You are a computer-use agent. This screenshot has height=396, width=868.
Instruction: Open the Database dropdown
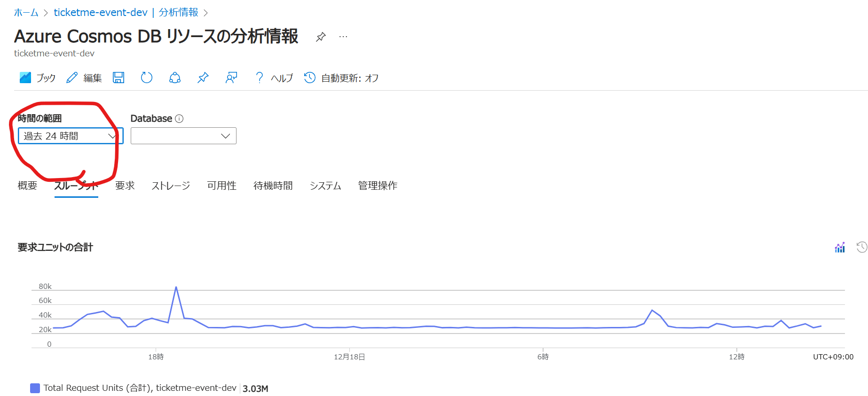coord(183,136)
